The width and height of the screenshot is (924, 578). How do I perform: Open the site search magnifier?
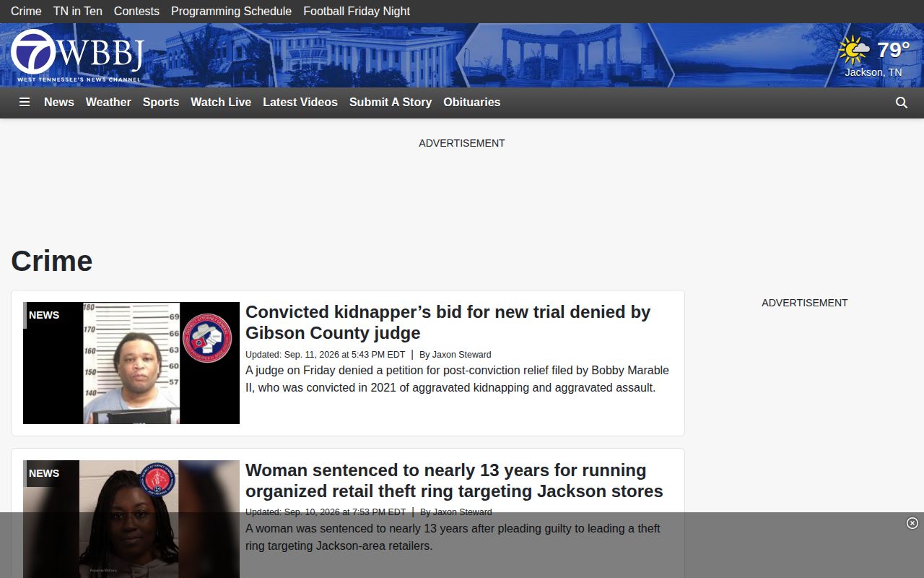point(902,103)
